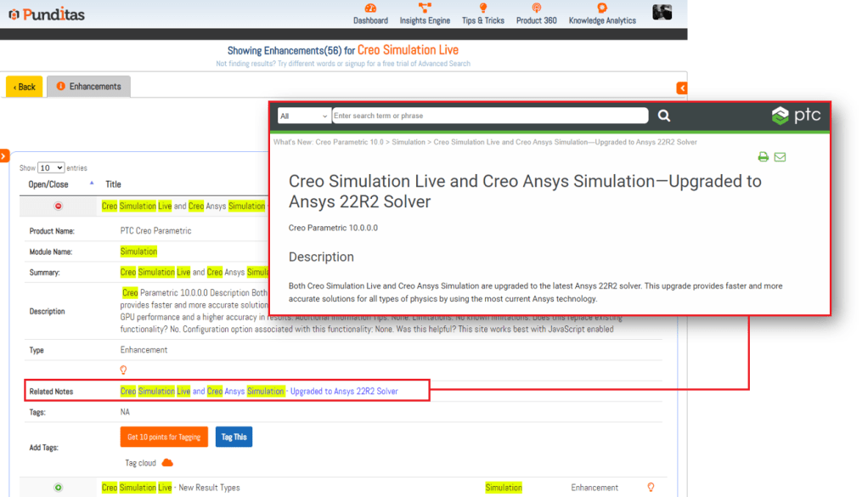This screenshot has width=868, height=497.
Task: Open the All category search dropdown
Action: 303,116
